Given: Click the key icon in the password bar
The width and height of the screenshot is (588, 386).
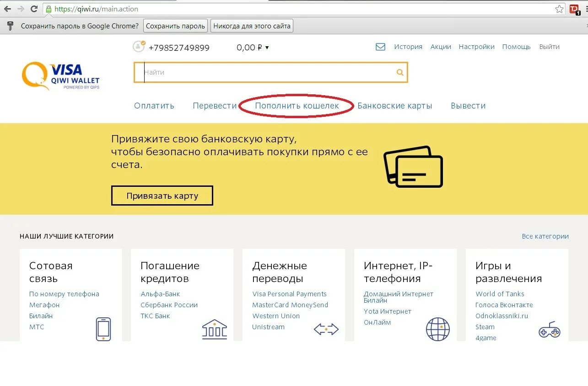Looking at the screenshot, I should pyautogui.click(x=11, y=26).
